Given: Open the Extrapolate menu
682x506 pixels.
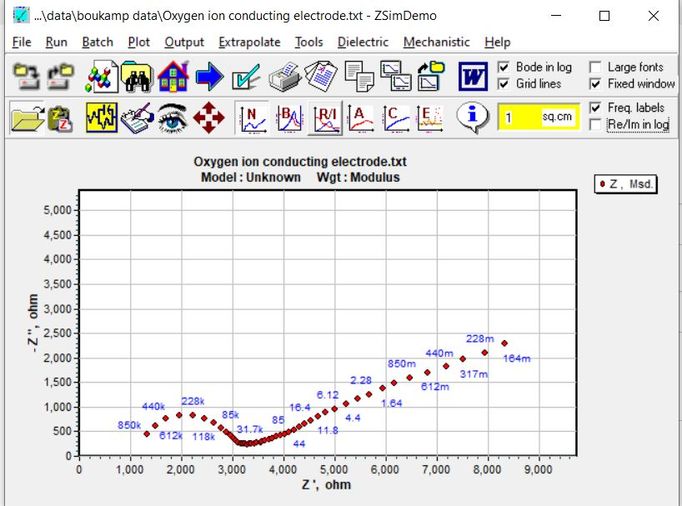Looking at the screenshot, I should pos(249,42).
